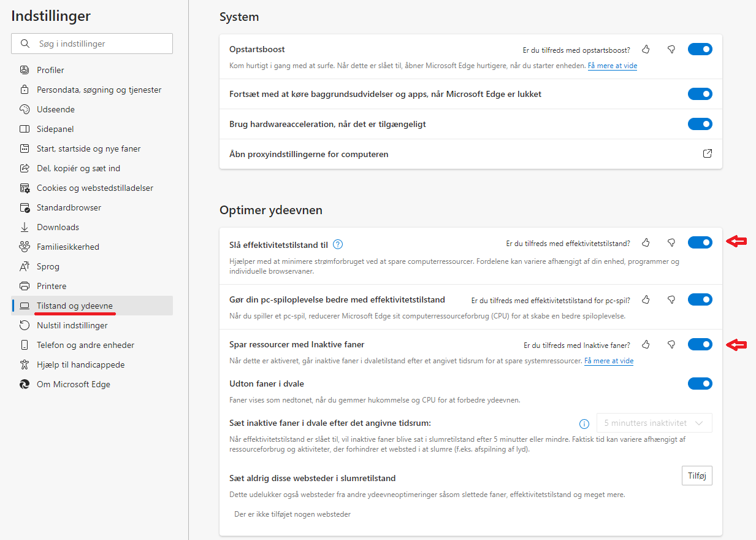Click thumbs down for Opstartsboost

tap(671, 50)
